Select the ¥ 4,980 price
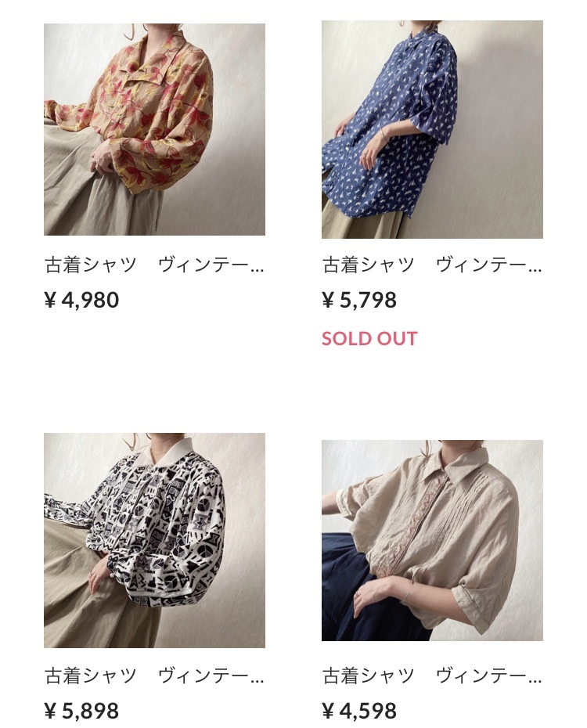Image resolution: width=587 pixels, height=728 pixels. pyautogui.click(x=81, y=300)
